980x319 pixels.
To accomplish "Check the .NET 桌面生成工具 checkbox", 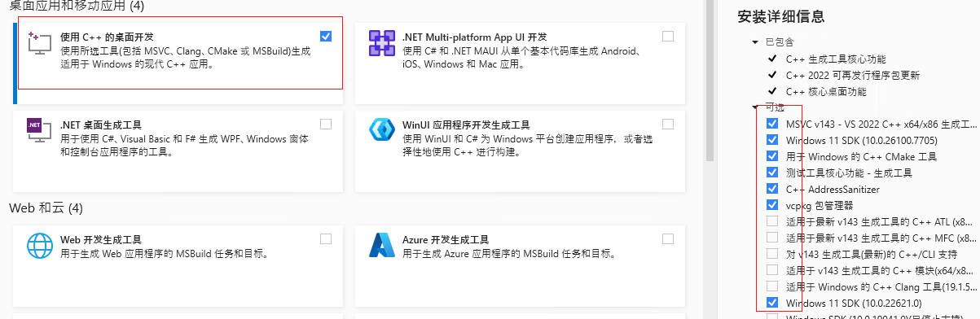I will pos(326,125).
